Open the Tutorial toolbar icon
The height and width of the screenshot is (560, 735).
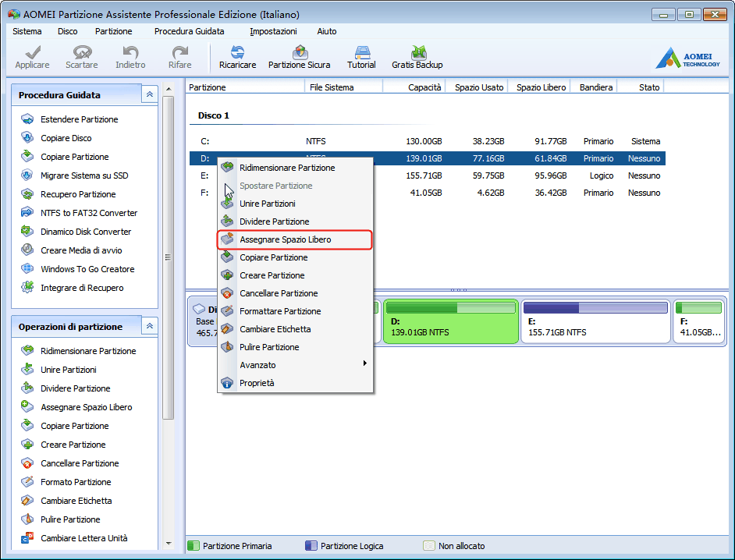[x=362, y=52]
